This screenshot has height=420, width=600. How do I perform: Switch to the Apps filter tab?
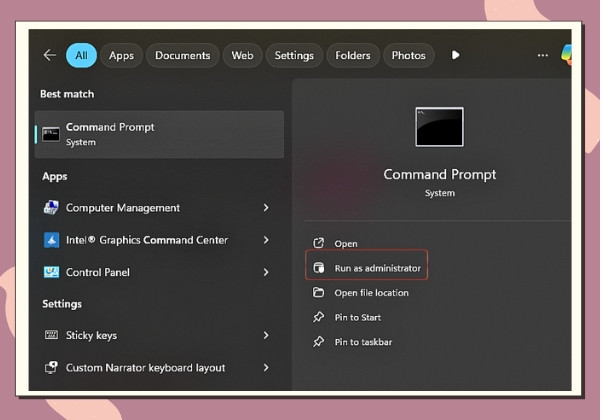[121, 55]
